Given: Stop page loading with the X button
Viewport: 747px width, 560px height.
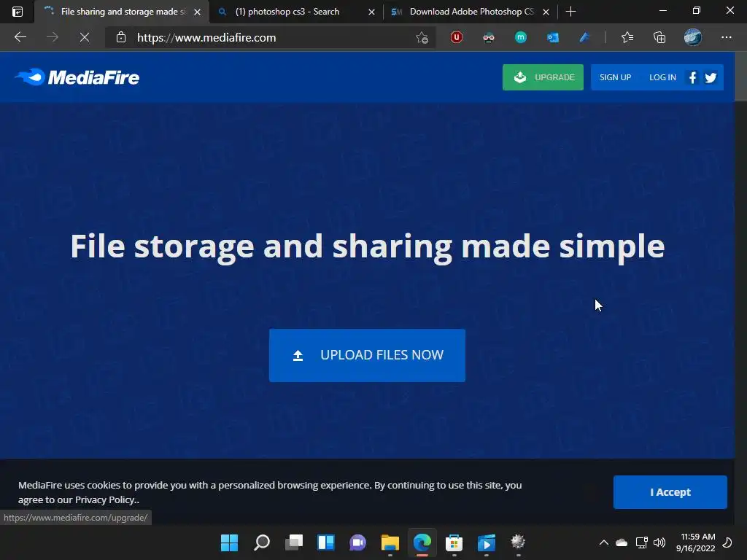Looking at the screenshot, I should [85, 37].
